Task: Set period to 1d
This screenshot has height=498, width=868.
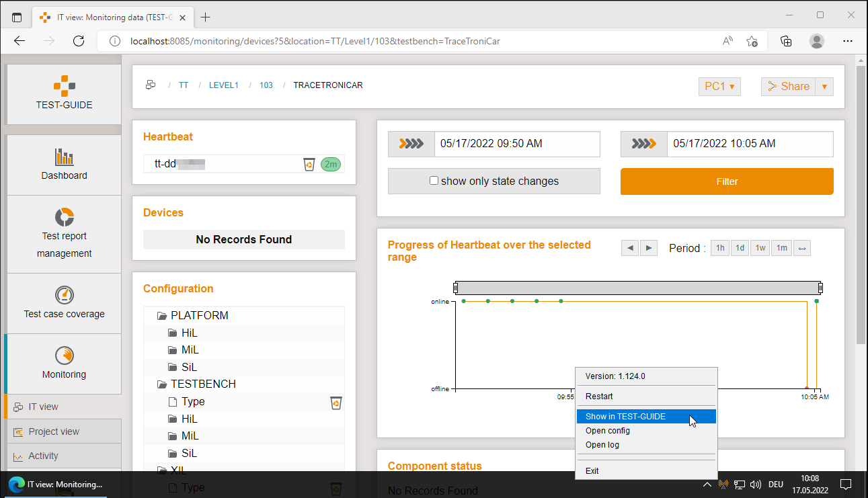Action: pyautogui.click(x=740, y=248)
